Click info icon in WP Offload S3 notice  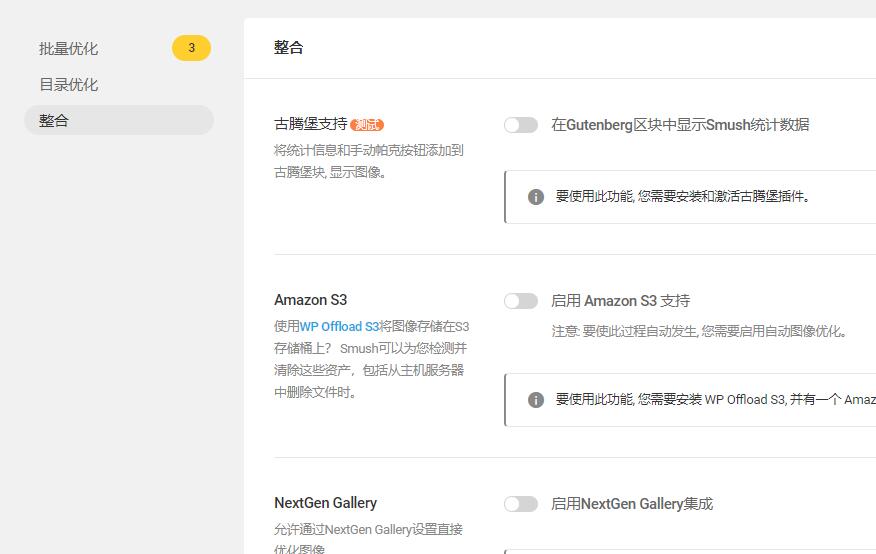pos(536,400)
